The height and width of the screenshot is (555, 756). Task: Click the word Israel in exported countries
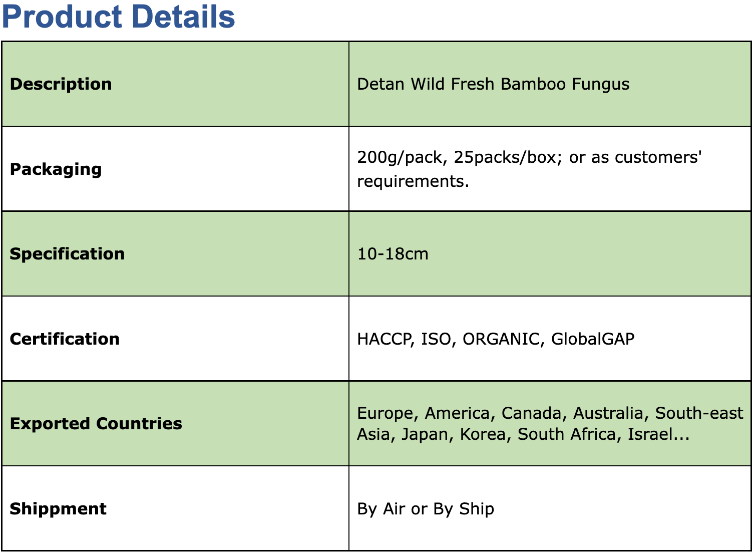click(x=649, y=434)
